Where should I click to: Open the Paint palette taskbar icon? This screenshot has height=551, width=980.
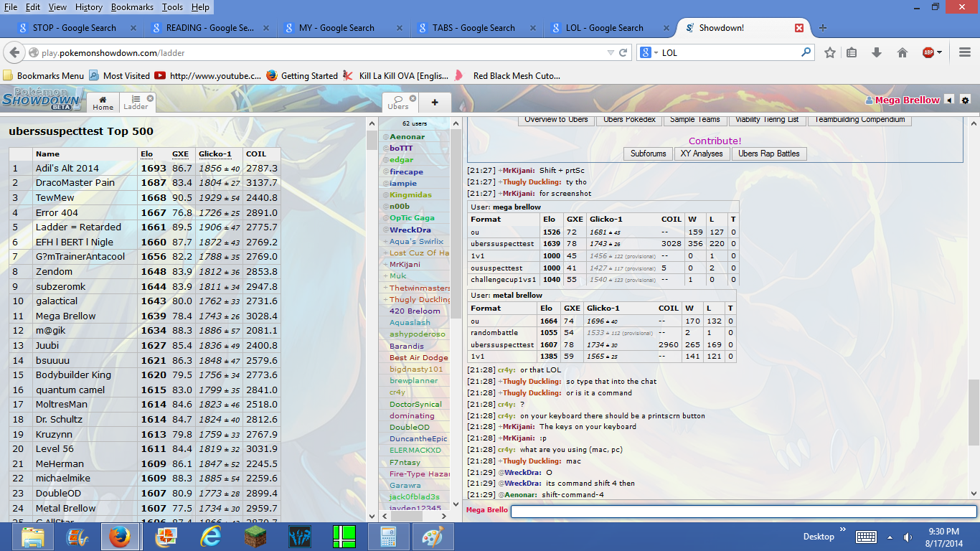[x=433, y=537]
